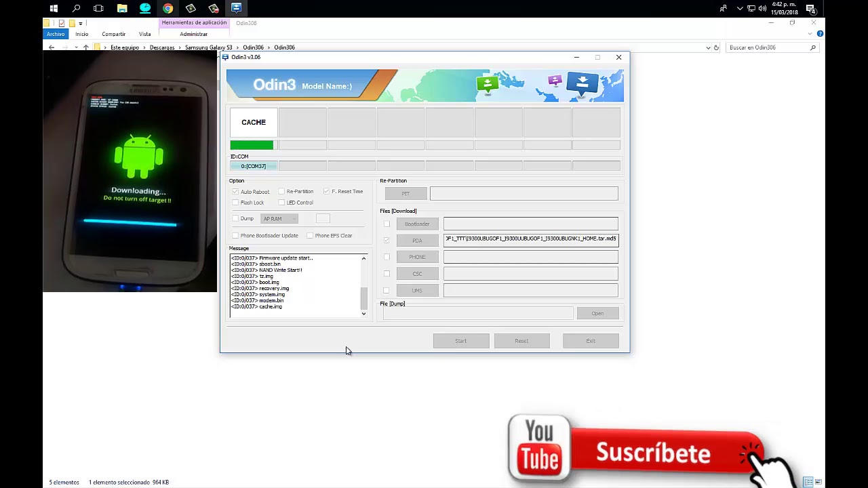Click the search magnifier in Buscar en Odin306
Screen dimensions: 868x488
point(812,47)
